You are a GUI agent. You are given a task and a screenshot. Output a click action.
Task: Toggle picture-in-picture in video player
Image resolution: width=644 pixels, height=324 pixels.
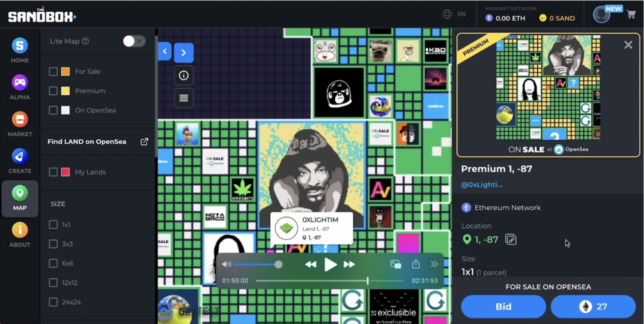(396, 264)
